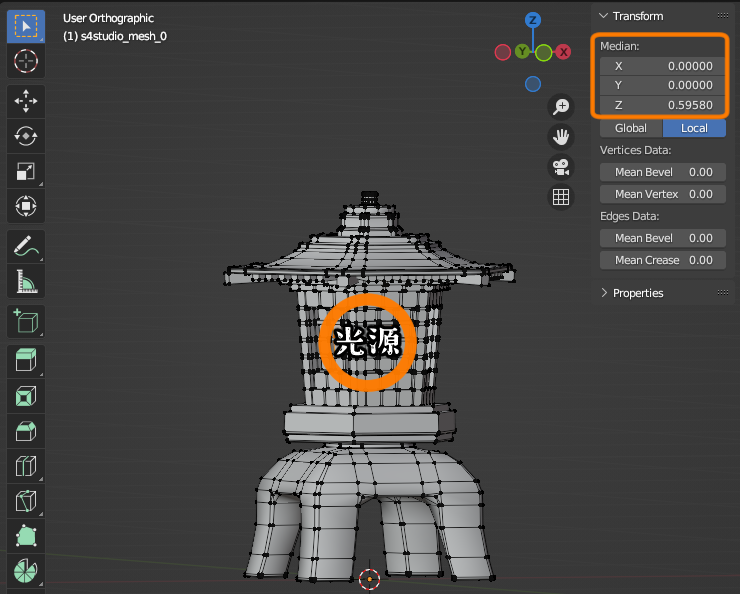Click the Median X value field
The image size is (740, 594).
[663, 66]
